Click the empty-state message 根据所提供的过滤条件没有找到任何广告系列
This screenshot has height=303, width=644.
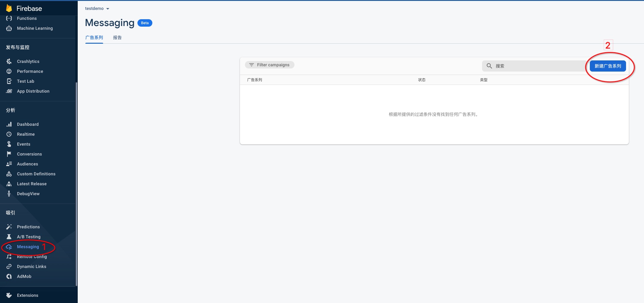434,114
